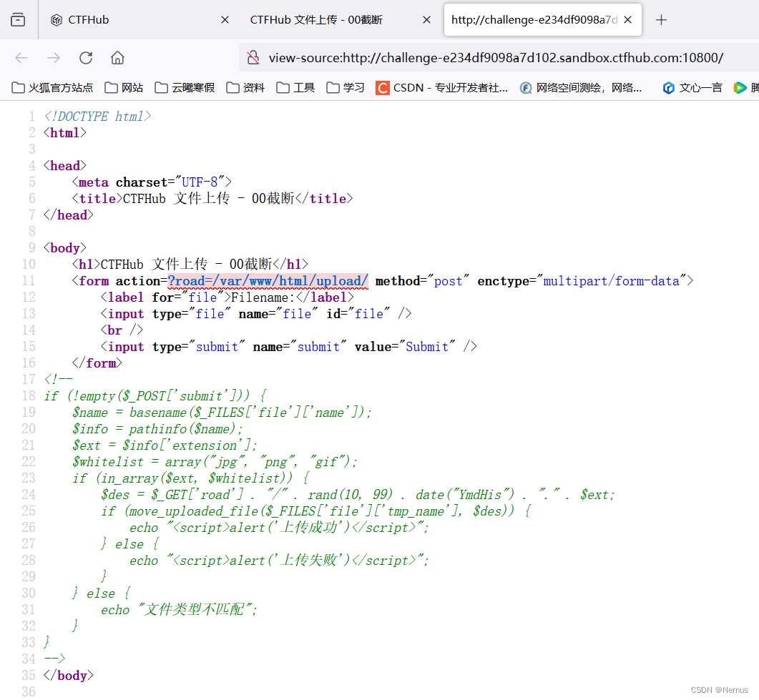Reload the current page
This screenshot has width=759, height=700.
[86, 58]
